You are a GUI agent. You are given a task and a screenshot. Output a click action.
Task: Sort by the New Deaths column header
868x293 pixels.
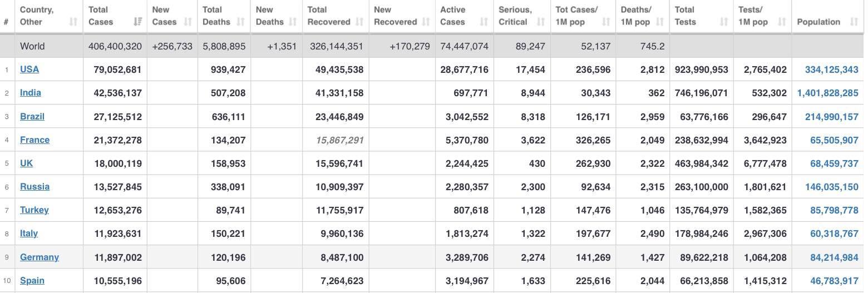point(277,16)
